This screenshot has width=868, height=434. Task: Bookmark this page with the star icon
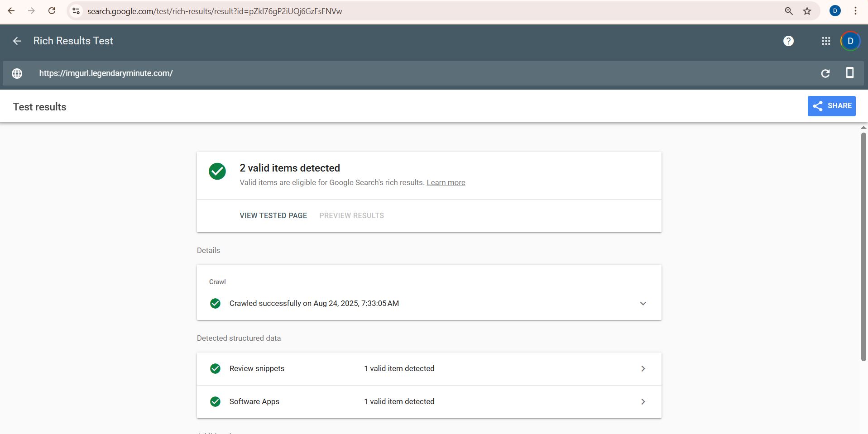[x=807, y=11]
